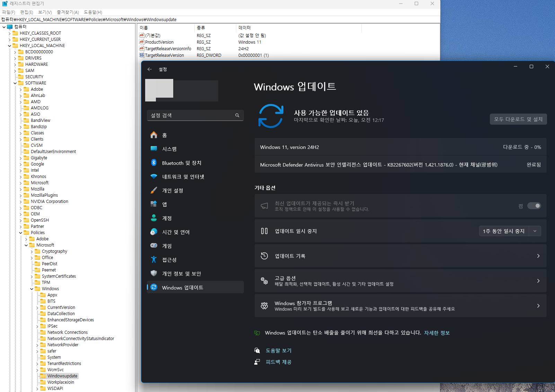Viewport: 555px width, 392px height.
Task: Click the 설정 검색 search field
Action: [195, 115]
